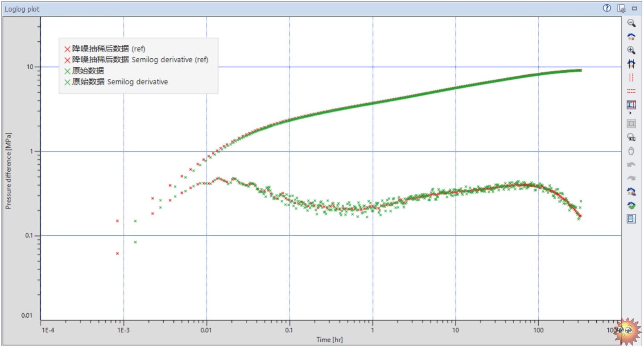The image size is (644, 348).
Task: Click the undo arrow icon
Action: [x=631, y=165]
